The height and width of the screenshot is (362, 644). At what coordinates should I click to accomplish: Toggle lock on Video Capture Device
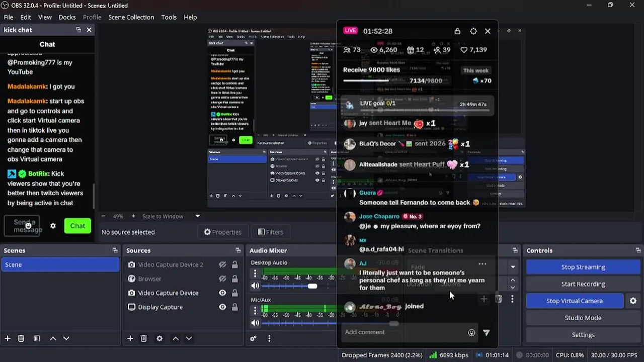click(235, 293)
